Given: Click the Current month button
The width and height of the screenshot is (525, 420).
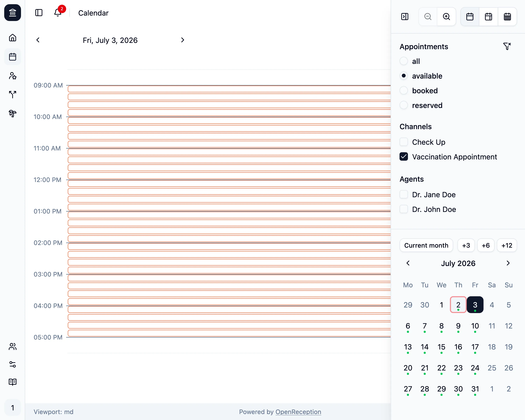Looking at the screenshot, I should 426,245.
